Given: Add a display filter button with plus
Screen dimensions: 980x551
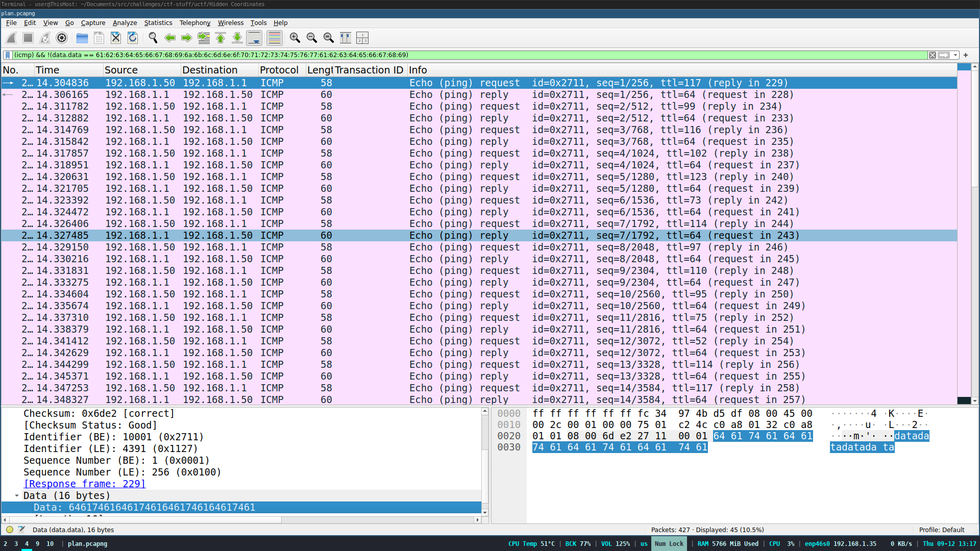Looking at the screenshot, I should pyautogui.click(x=966, y=55).
